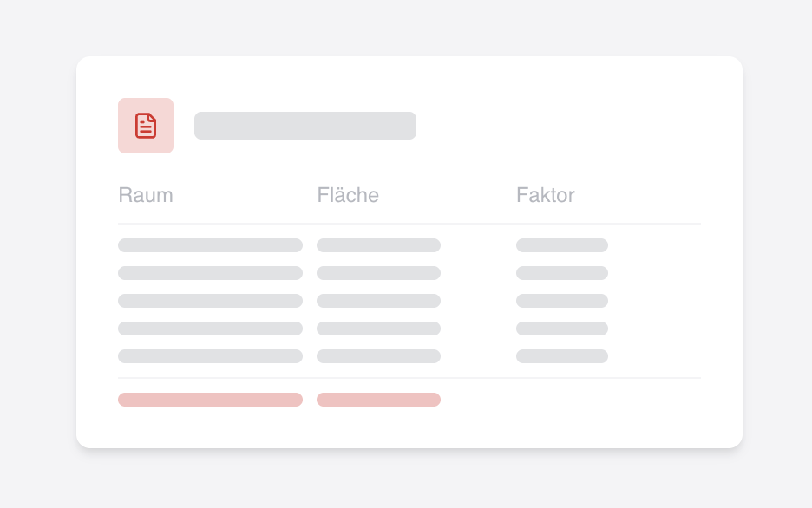Click the red document icon
The image size is (812, 508).
[146, 126]
